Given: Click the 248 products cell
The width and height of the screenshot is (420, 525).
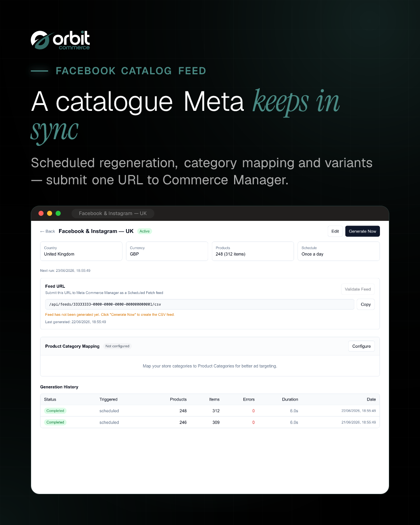Looking at the screenshot, I should (x=183, y=411).
